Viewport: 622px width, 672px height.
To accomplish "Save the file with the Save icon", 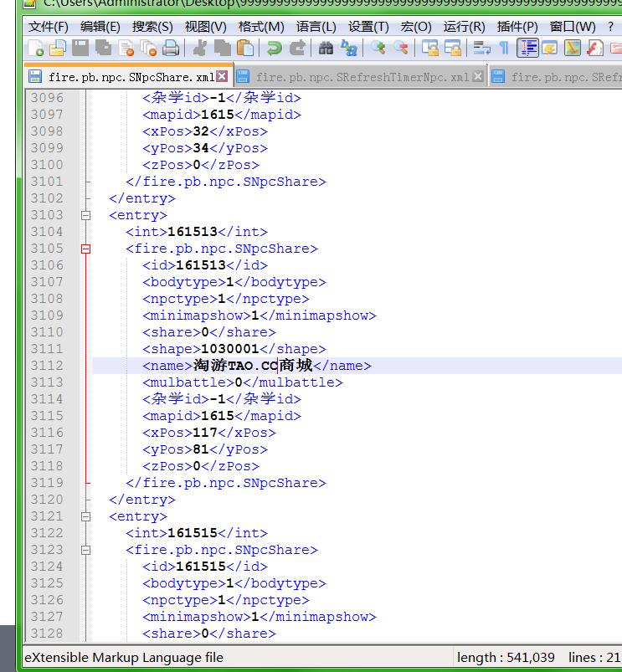I will [80, 48].
